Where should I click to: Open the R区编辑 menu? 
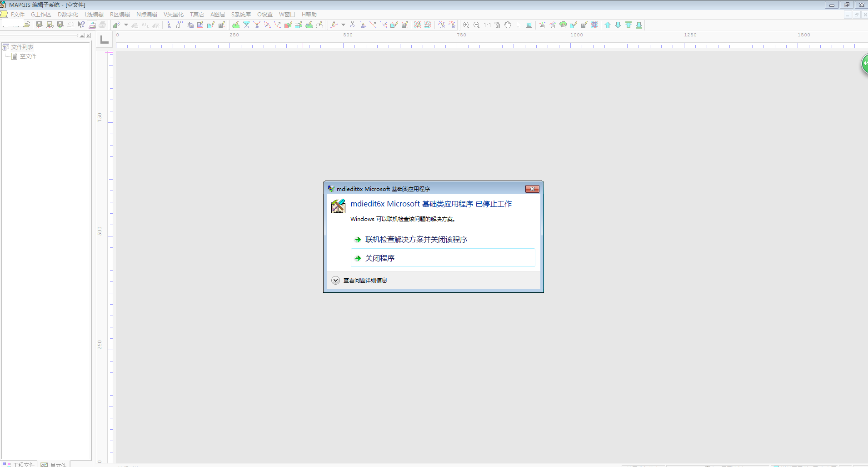click(x=120, y=15)
